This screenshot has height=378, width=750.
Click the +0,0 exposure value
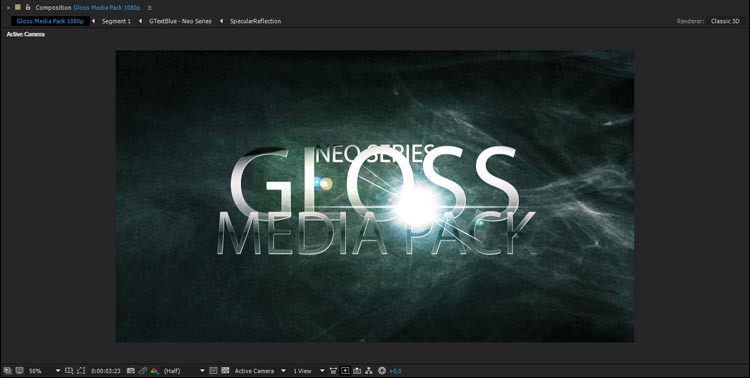[x=396, y=371]
